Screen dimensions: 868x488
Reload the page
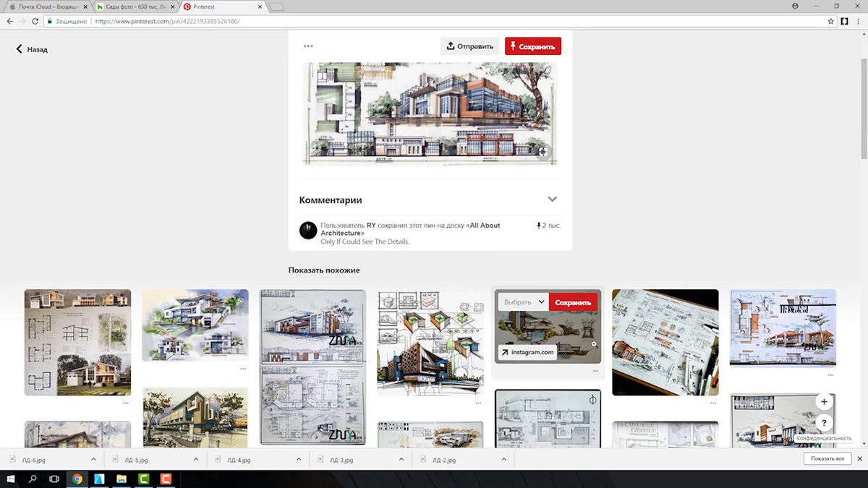[x=36, y=21]
